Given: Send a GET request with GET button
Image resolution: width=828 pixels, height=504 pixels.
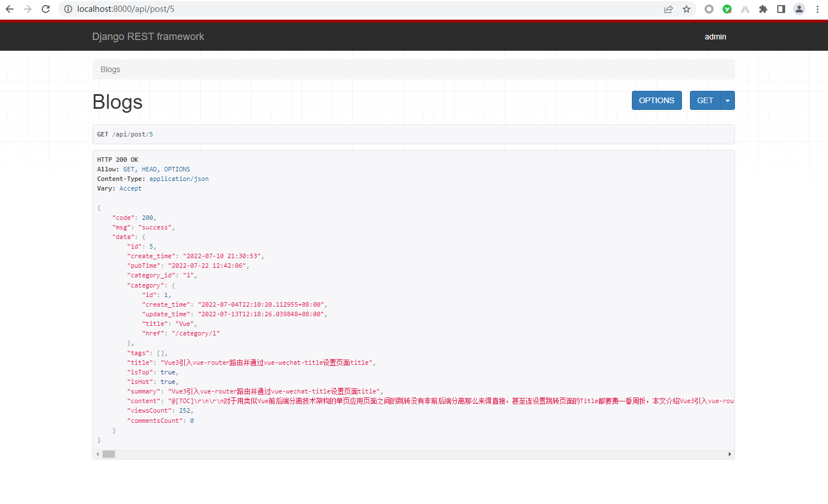Looking at the screenshot, I should tap(705, 100).
